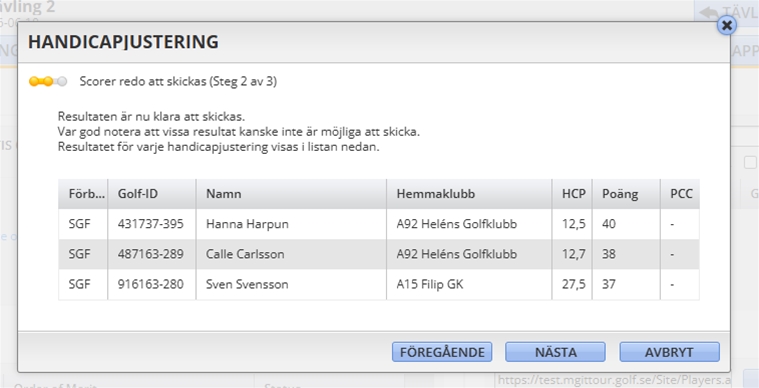
Task: Select the Sven Svensson row
Action: click(x=379, y=284)
